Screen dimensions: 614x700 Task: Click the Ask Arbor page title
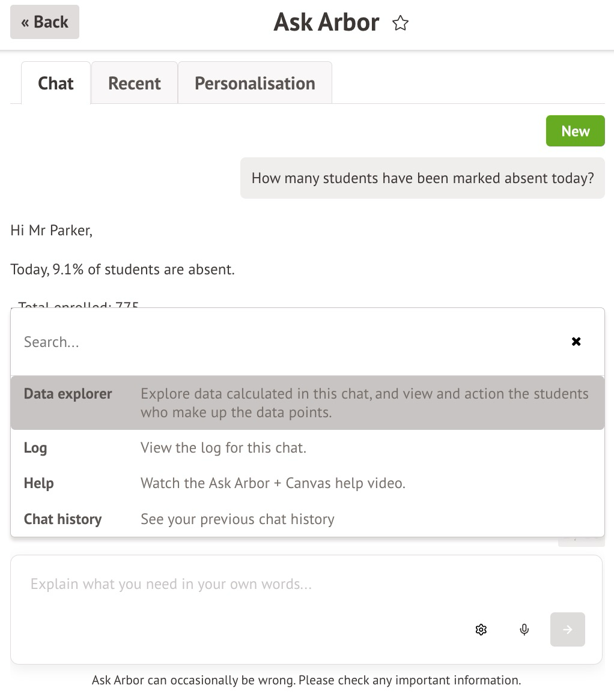tap(326, 23)
